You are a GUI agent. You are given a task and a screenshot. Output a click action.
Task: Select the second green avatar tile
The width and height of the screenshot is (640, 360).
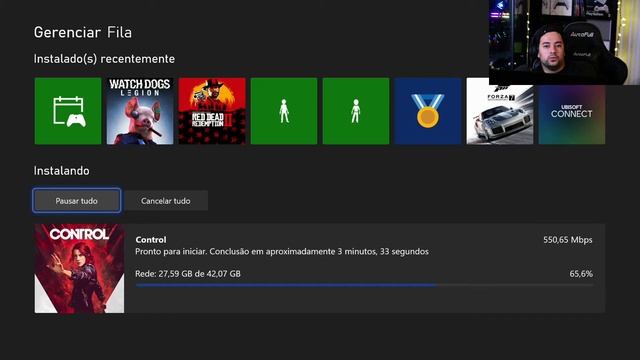point(356,111)
